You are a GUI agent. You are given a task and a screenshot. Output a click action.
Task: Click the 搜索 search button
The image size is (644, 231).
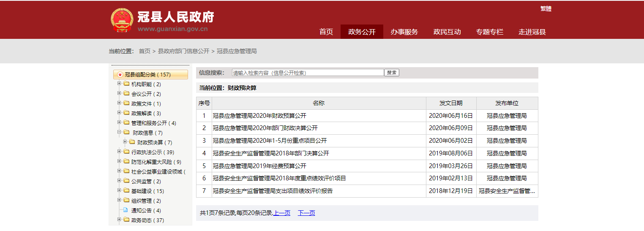pos(392,73)
